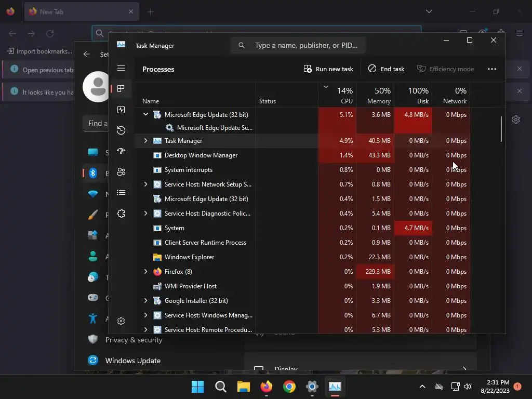Open Settings app from taskbar
The image size is (532, 399).
tap(312, 387)
